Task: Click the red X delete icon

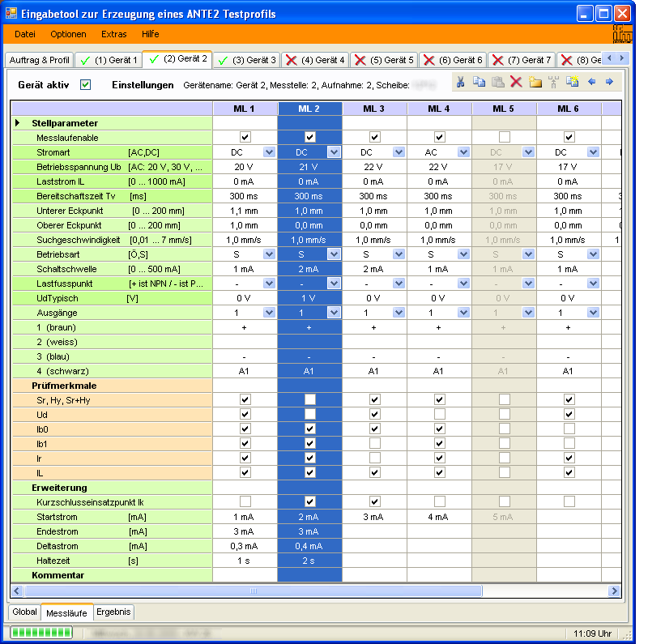Action: pos(516,82)
